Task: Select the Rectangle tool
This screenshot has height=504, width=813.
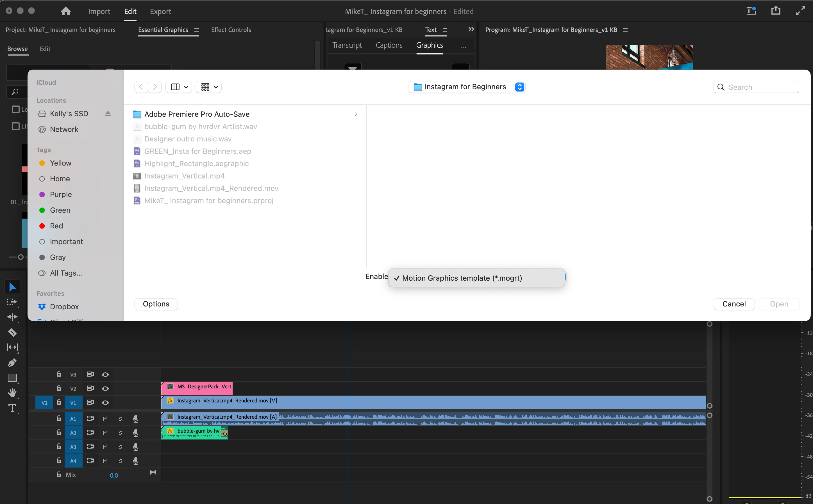Action: 12,378
